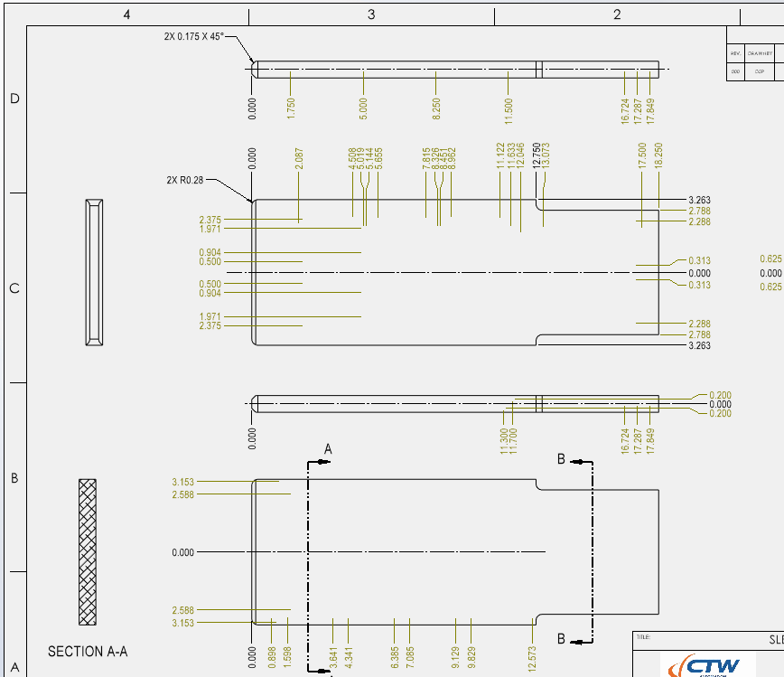
Task: Select the 12.573 dimension in bottom view
Action: point(532,657)
